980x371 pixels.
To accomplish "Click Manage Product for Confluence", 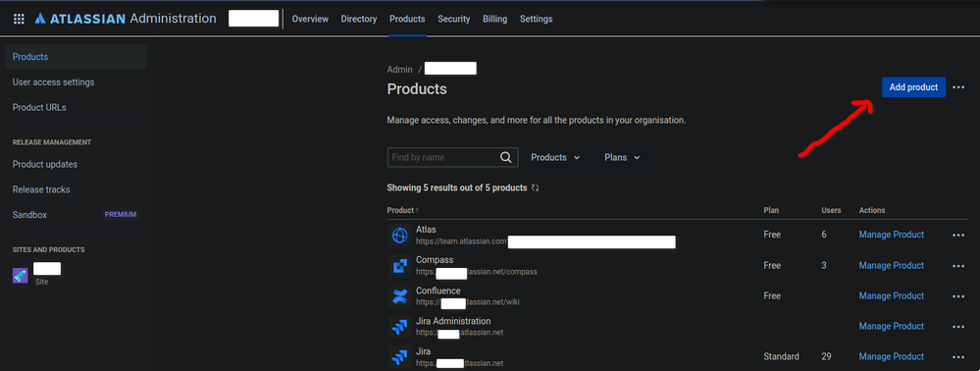I will [892, 295].
